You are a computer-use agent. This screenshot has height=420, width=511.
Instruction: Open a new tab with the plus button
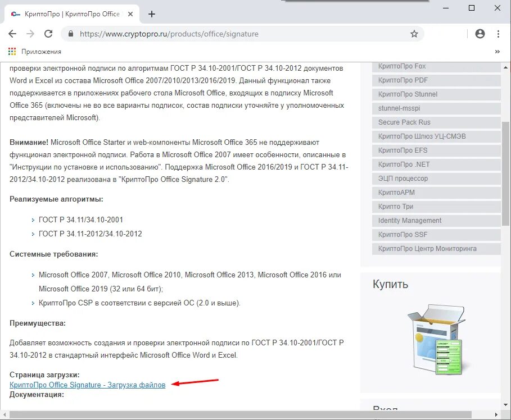click(x=152, y=14)
